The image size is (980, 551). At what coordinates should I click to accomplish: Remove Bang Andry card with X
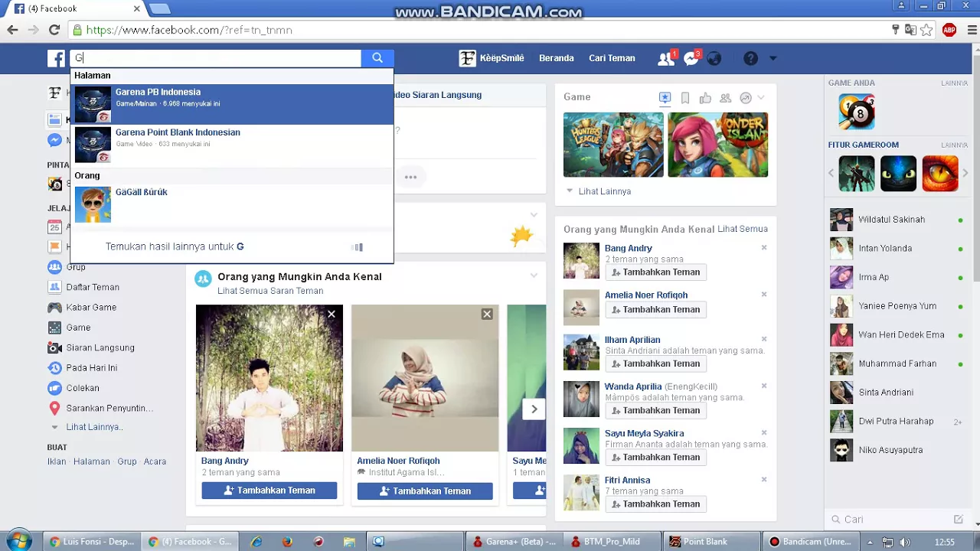pyautogui.click(x=332, y=315)
